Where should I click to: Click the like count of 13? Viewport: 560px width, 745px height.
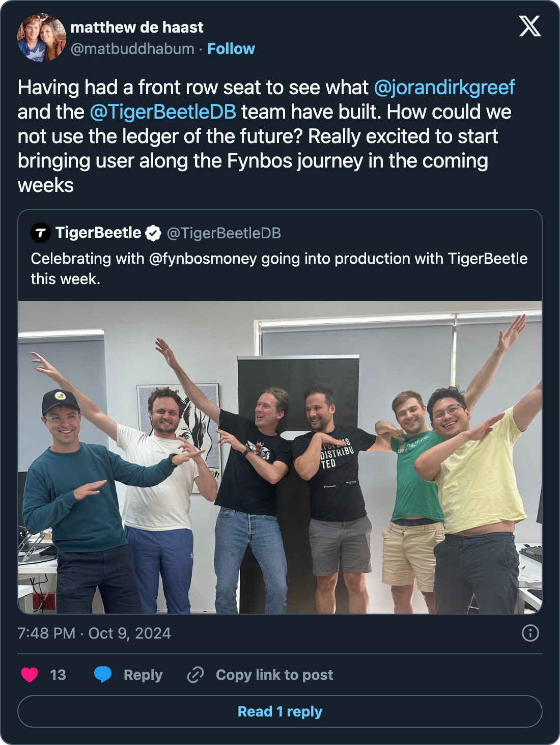click(58, 675)
